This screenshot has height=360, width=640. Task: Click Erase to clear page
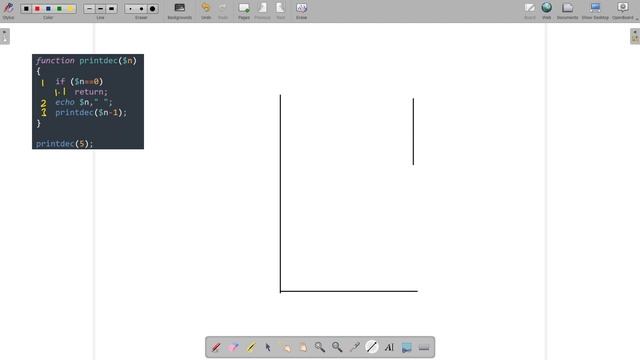(x=301, y=11)
